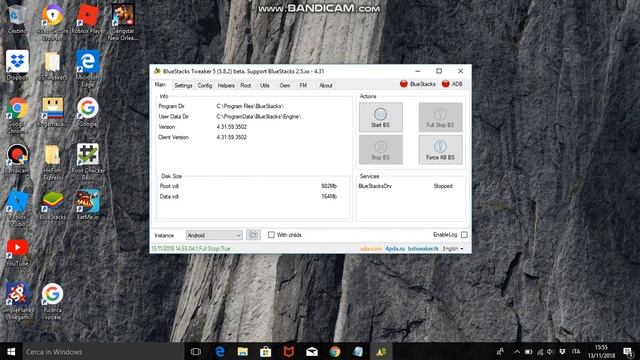The width and height of the screenshot is (640, 360).
Task: Select the EatMe.io desktop shortcut
Action: point(88,205)
